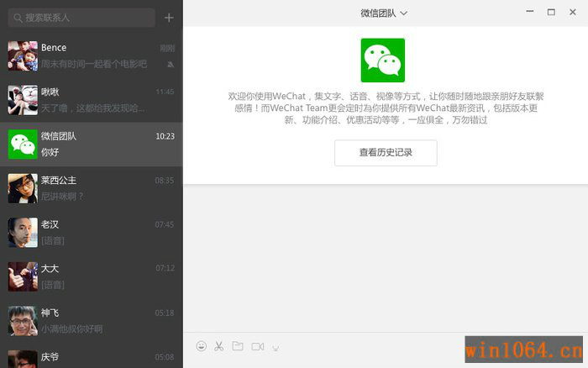
Task: Click the muted bell icon on Bence row
Action: click(x=171, y=65)
